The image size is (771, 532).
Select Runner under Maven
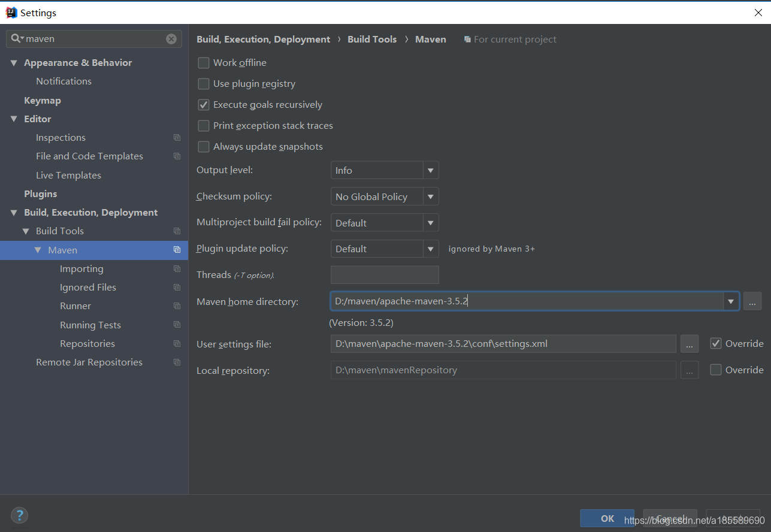[75, 306]
